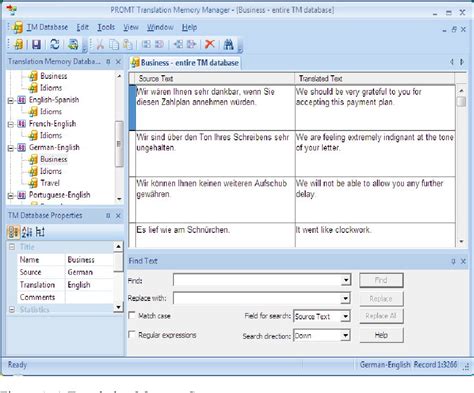Click the left-arrow record icon in toolbar

[178, 44]
